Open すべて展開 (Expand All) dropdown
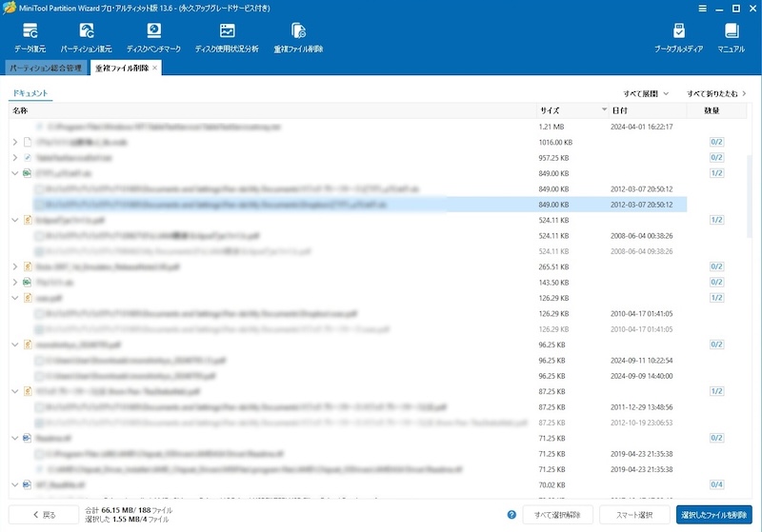This screenshot has height=532, width=762. [646, 94]
